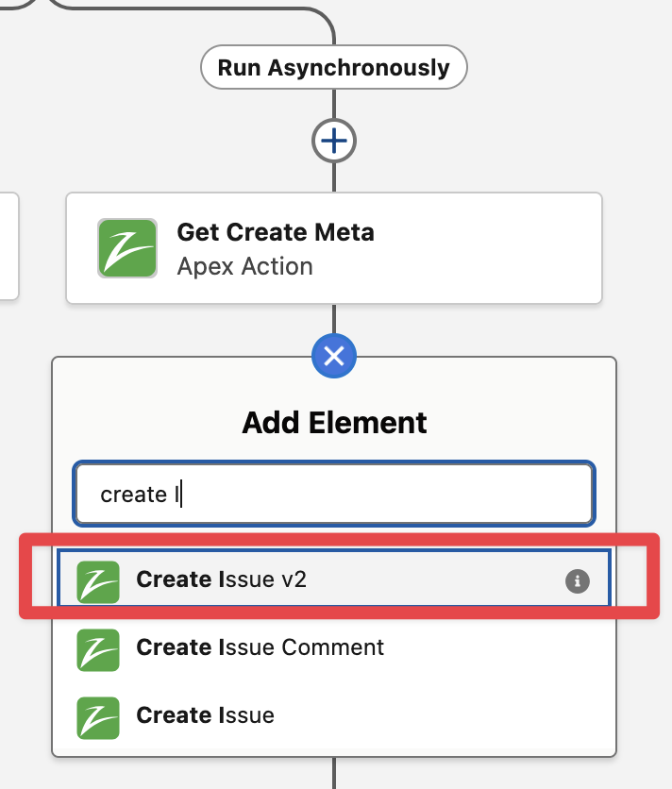Click the Get Create Meta green Apex icon
Screen dimensions: 672x789
[x=126, y=249]
